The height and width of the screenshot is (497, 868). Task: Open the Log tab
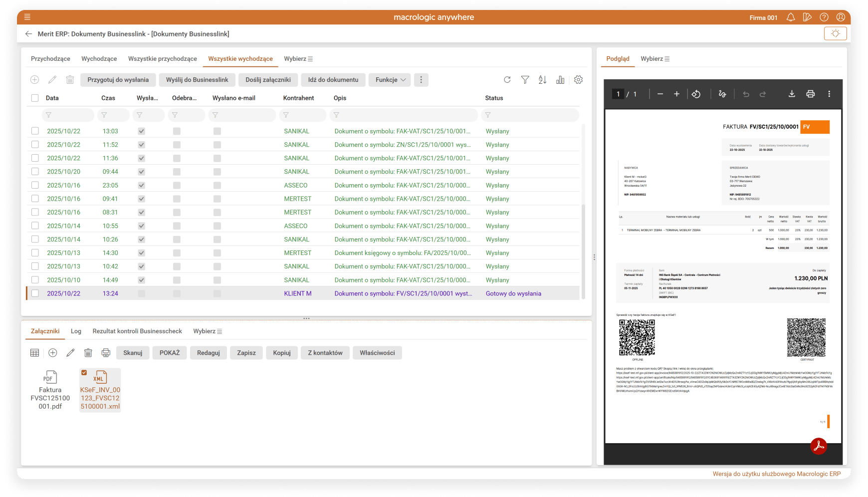click(x=76, y=331)
